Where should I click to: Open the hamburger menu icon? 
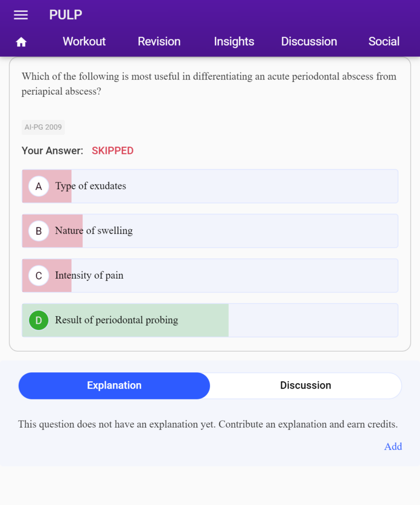21,15
